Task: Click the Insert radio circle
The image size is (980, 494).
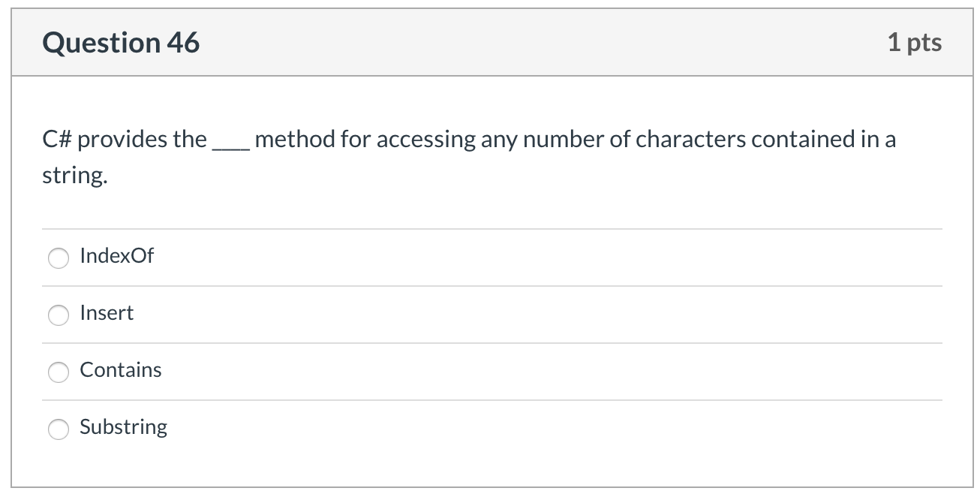Action: (x=59, y=315)
